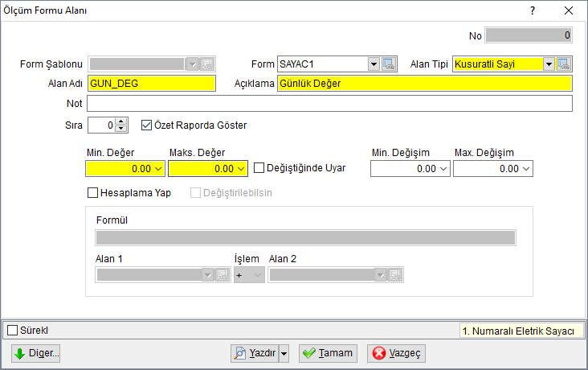
Task: Open Alan Tipi lookup browse icon
Action: pos(564,64)
